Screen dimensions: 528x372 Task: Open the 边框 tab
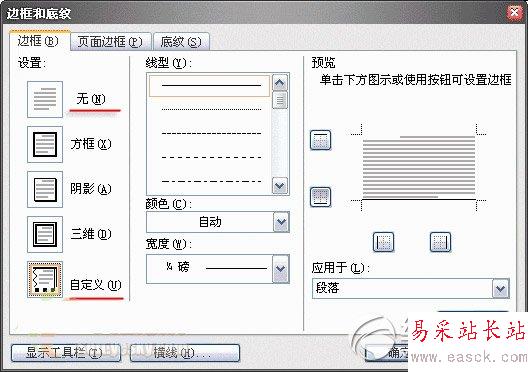point(39,41)
